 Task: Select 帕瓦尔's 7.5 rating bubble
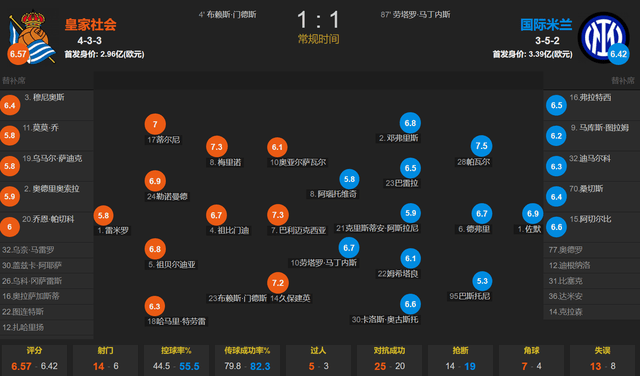coord(481,146)
